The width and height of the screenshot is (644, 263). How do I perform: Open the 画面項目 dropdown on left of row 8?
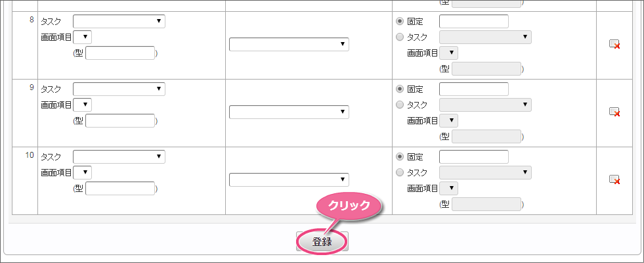coord(83,37)
